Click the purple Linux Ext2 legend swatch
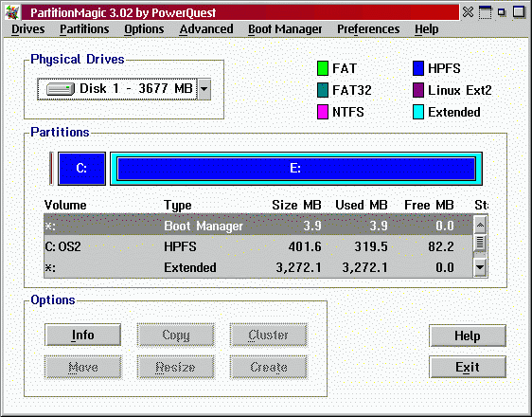Image resolution: width=532 pixels, height=417 pixels. click(418, 90)
